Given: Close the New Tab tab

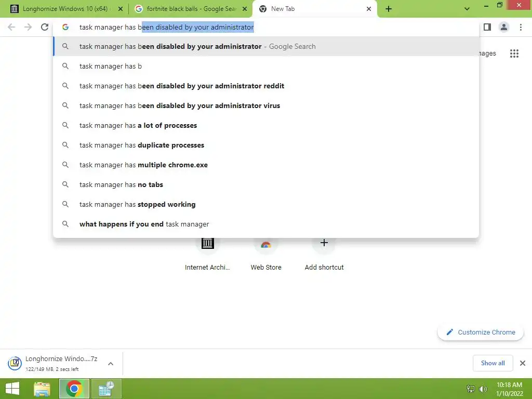Looking at the screenshot, I should 369,9.
